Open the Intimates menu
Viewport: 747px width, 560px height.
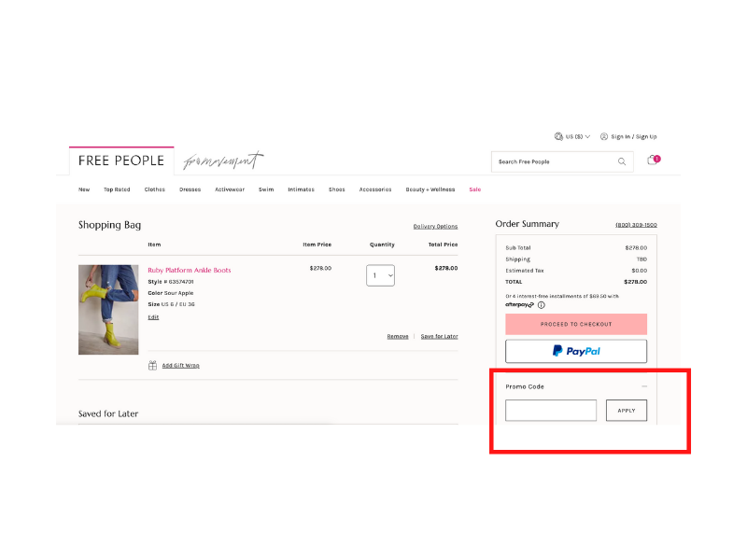coord(301,189)
